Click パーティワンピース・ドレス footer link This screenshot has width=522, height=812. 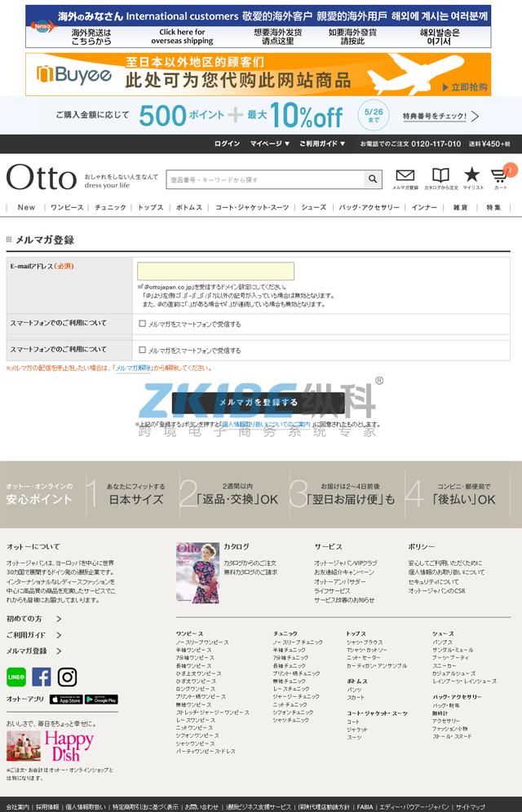click(206, 751)
